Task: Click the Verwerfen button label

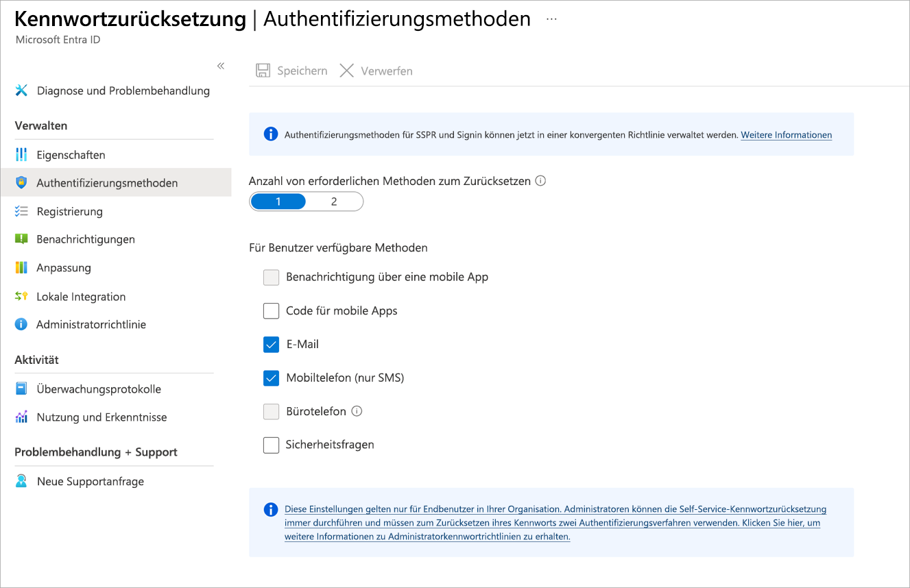Action: pos(387,71)
